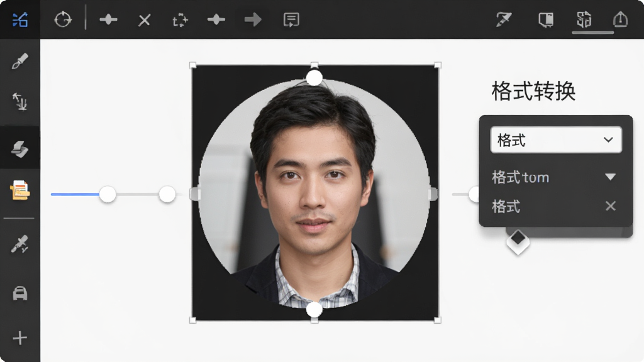Click the slider handle beside the format panel
Screen dimensions: 644x362
point(474,194)
